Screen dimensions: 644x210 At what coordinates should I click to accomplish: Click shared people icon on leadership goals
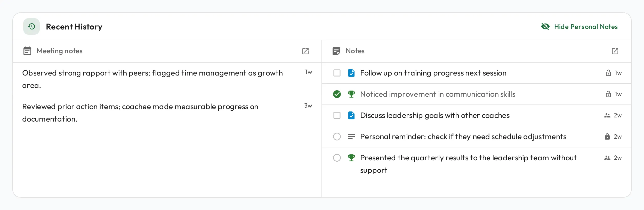pos(607,115)
